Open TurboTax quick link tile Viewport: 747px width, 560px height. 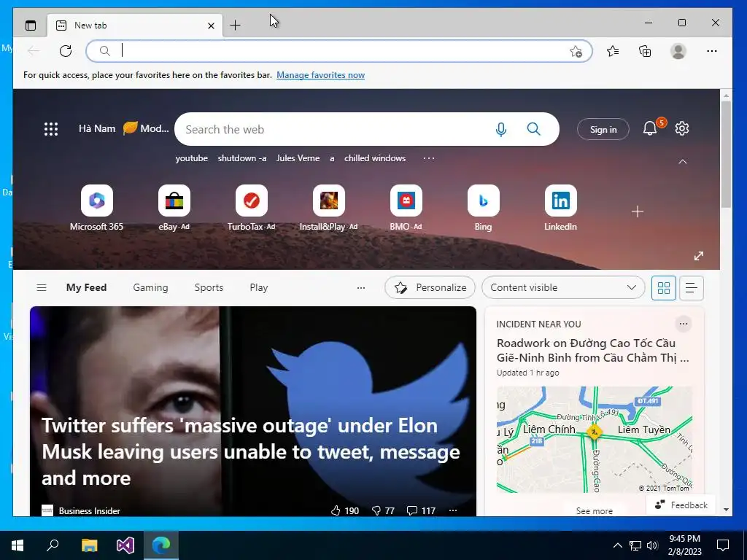pos(251,208)
